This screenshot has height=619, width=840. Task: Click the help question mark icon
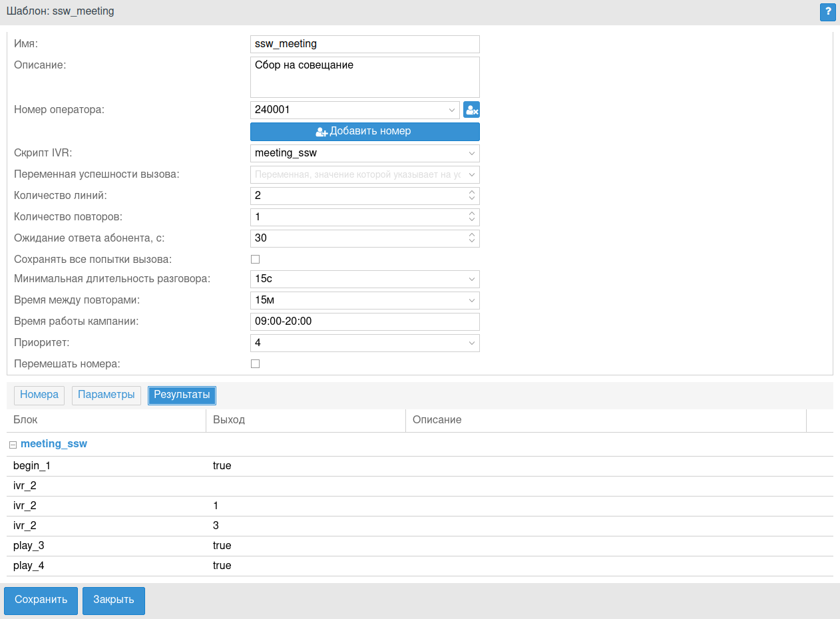click(x=828, y=11)
